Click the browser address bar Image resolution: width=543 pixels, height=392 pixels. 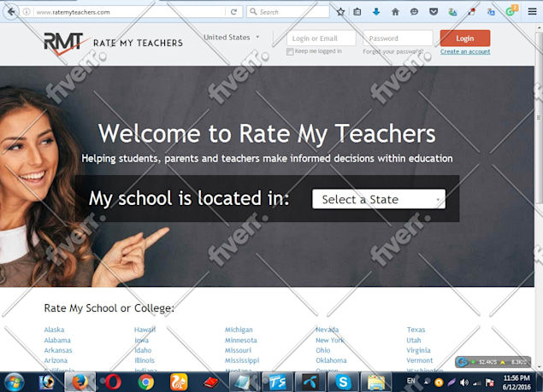point(130,12)
